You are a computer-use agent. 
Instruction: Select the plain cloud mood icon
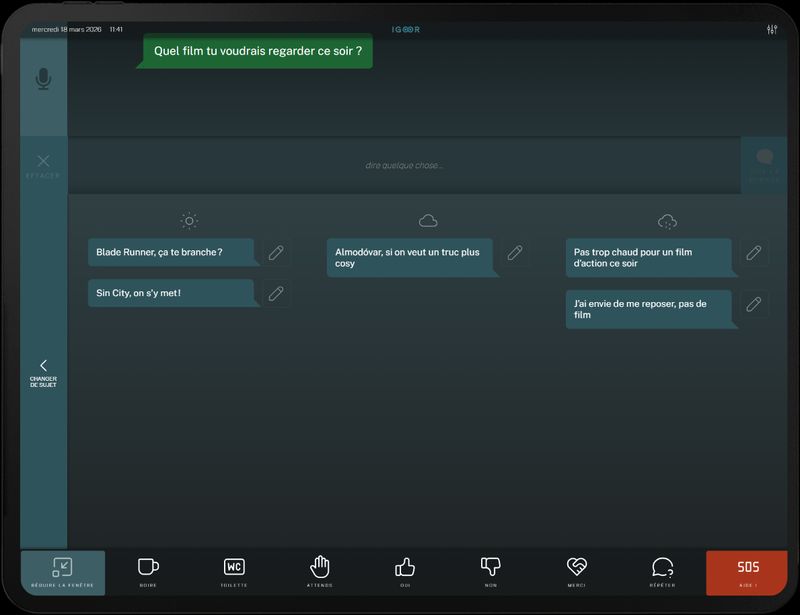428,221
